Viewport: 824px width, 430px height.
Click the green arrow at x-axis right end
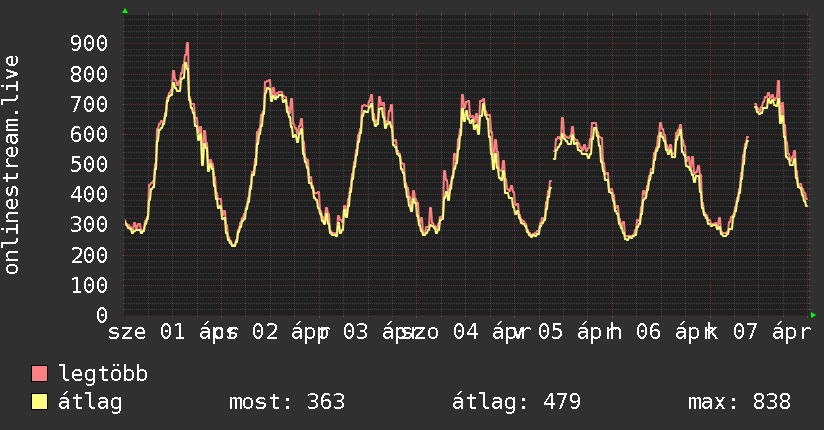pos(813,314)
